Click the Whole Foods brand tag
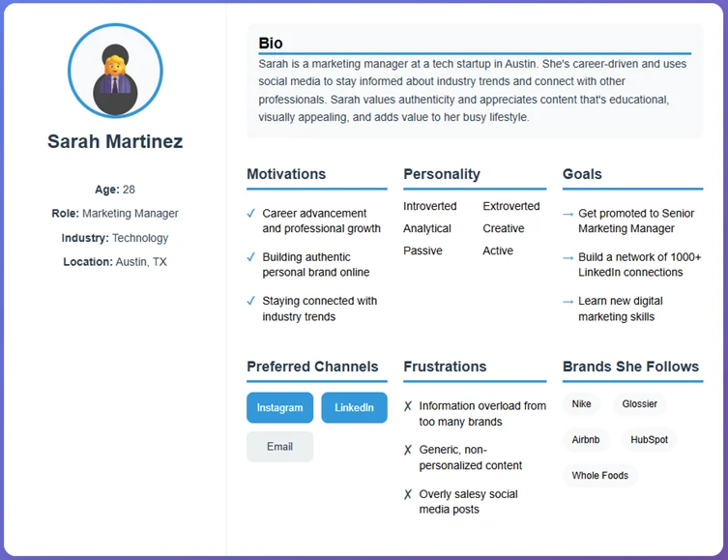This screenshot has height=560, width=728. (599, 476)
